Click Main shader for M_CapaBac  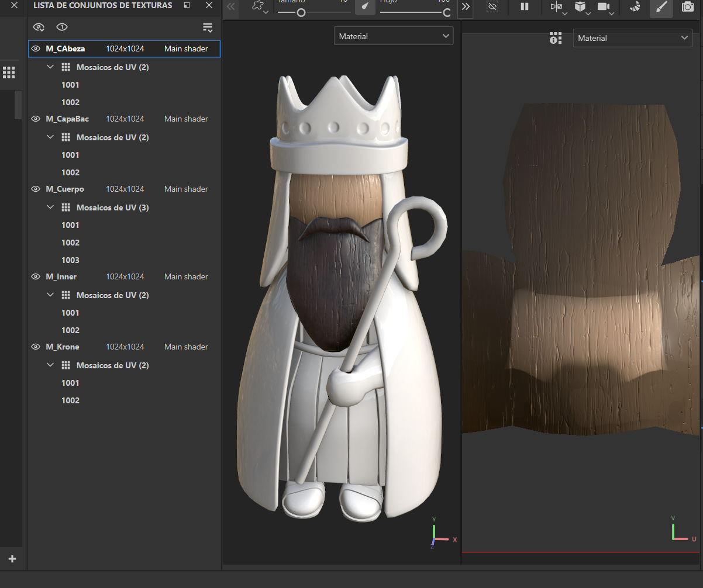[186, 119]
